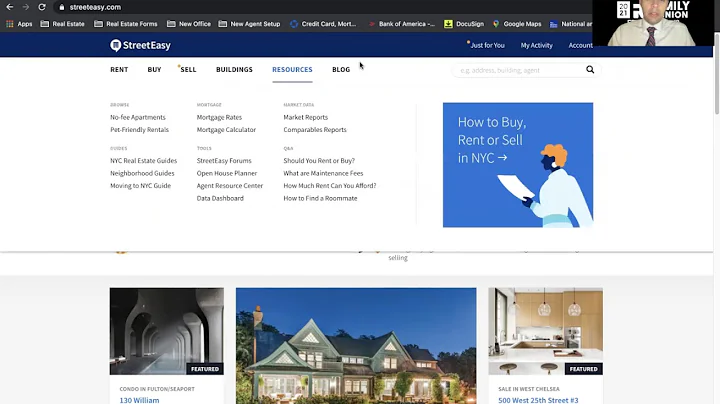The image size is (720, 404).
Task: Open Moving to NYC Guide
Action: (140, 185)
